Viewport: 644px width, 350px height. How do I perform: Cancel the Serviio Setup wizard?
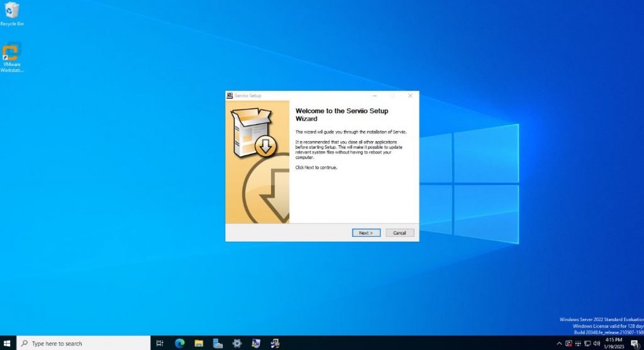tap(399, 233)
